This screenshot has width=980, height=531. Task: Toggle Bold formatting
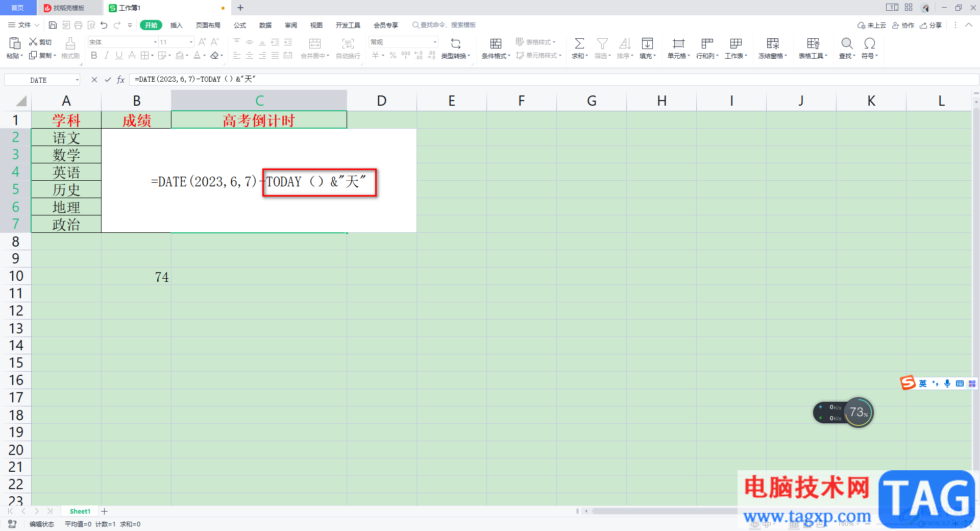[94, 55]
